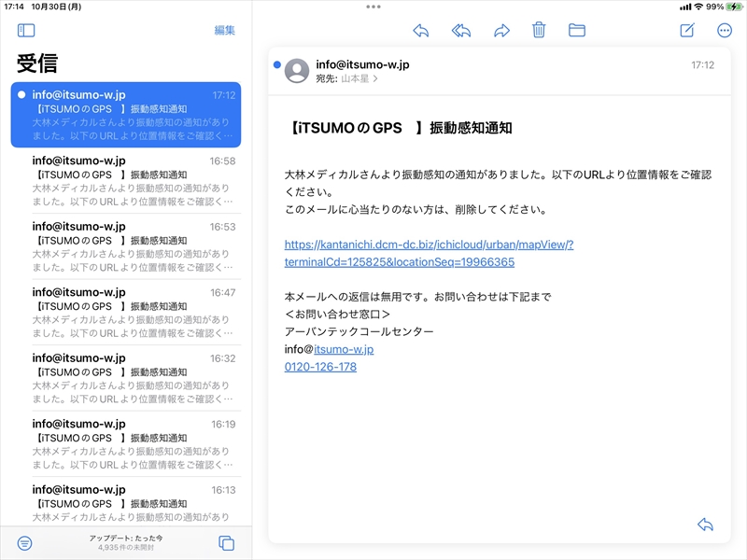
Task: Tap the three-dot multitasking control
Action: coord(373,7)
